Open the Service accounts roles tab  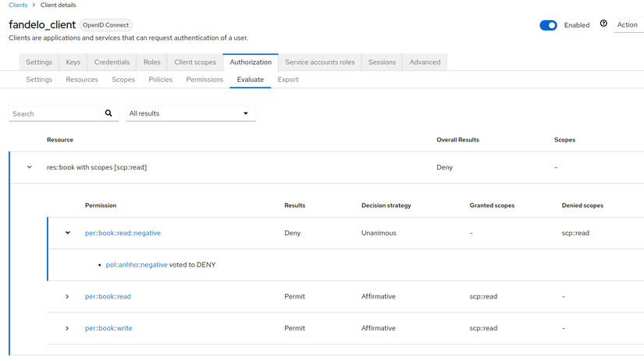[x=319, y=63]
